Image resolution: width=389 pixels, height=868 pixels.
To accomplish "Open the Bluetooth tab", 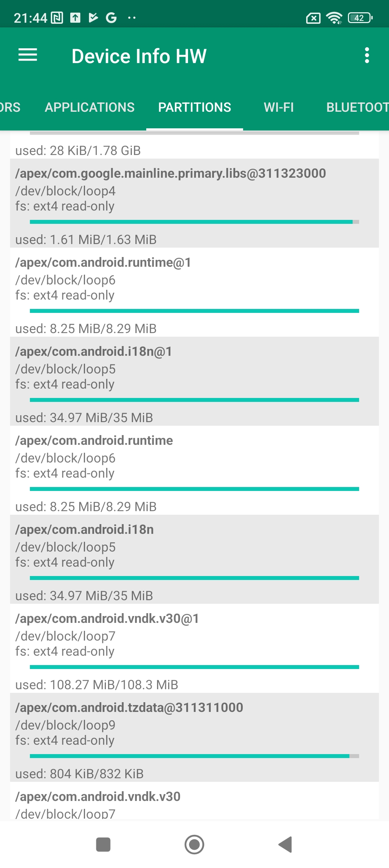I will tap(357, 107).
